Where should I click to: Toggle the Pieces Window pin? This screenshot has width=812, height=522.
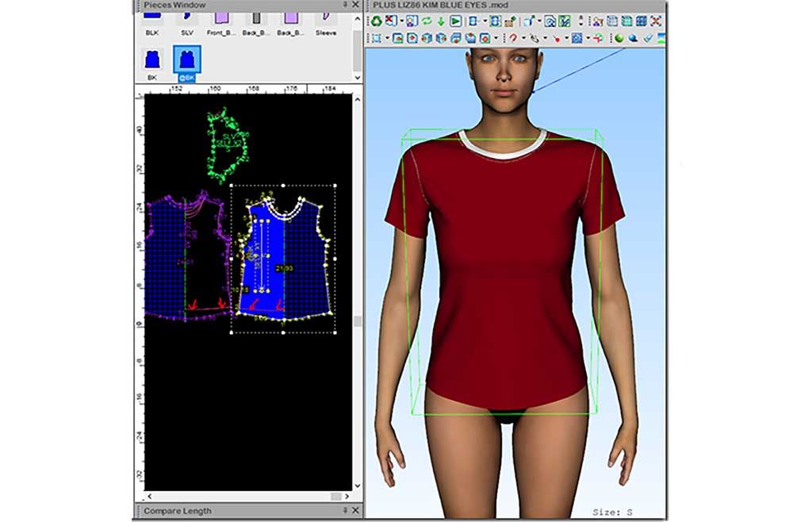tap(346, 6)
